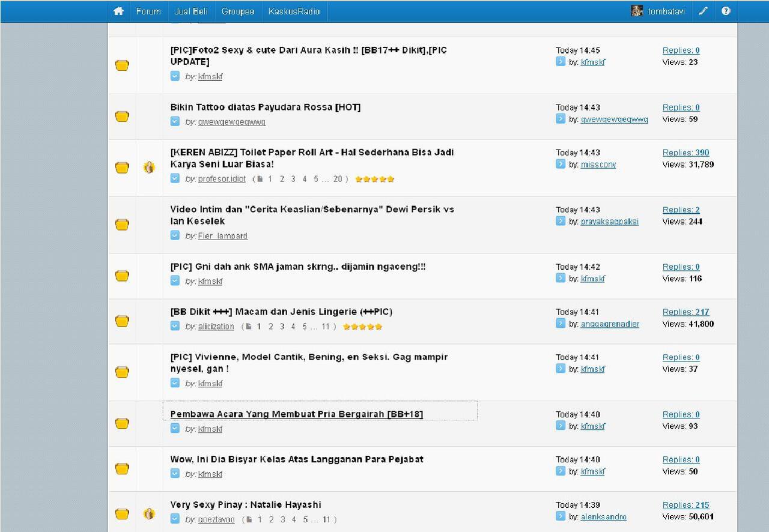Open the KaskusRadio menu
769x532 pixels.
[x=294, y=11]
